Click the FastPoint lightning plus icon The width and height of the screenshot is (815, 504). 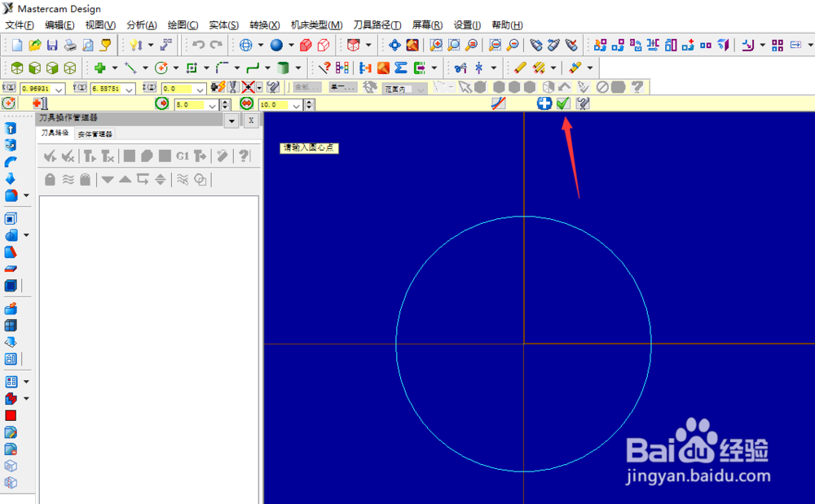218,87
